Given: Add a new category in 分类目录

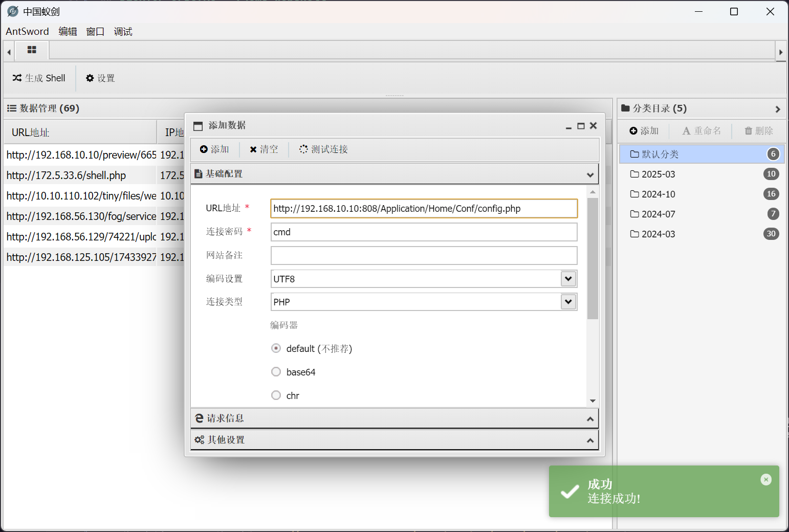Looking at the screenshot, I should 644,131.
